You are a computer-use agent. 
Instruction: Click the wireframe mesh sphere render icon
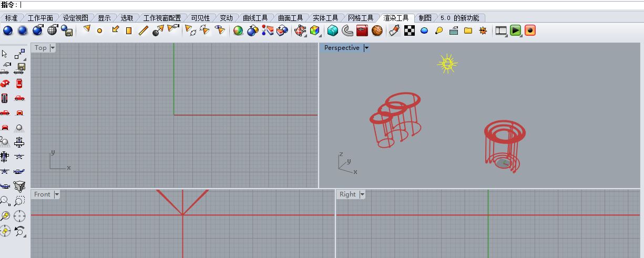point(53,30)
